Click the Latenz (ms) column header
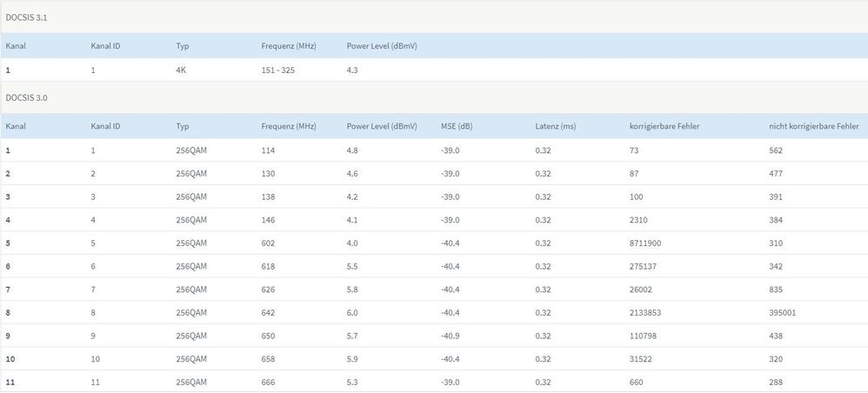Viewport: 868px width, 393px height. (x=556, y=126)
